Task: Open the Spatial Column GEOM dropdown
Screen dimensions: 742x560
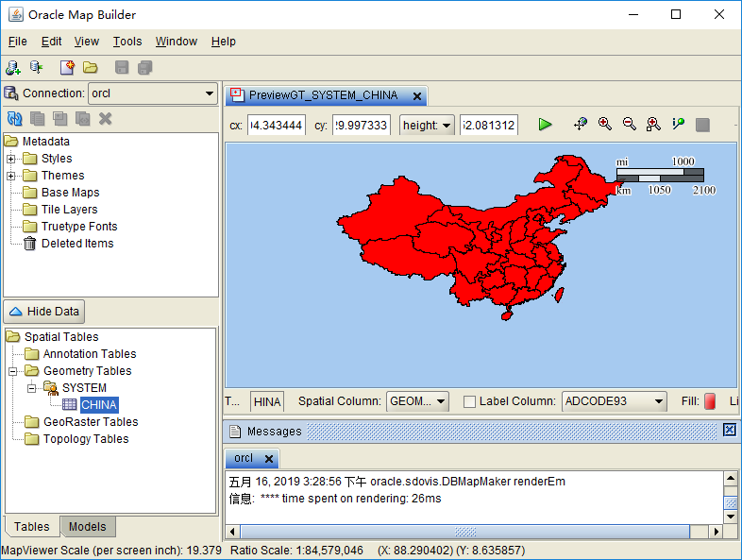Action: [x=417, y=401]
